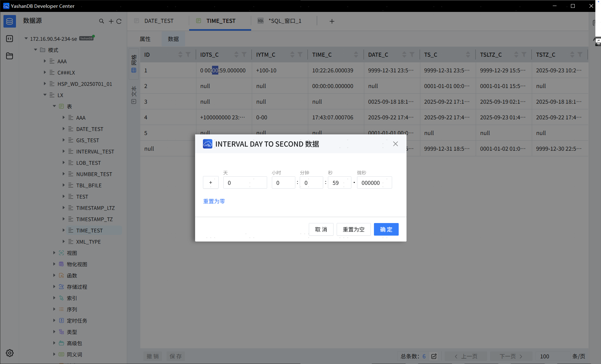
Task: Expand the DATE_TEST table node
Action: 64,129
